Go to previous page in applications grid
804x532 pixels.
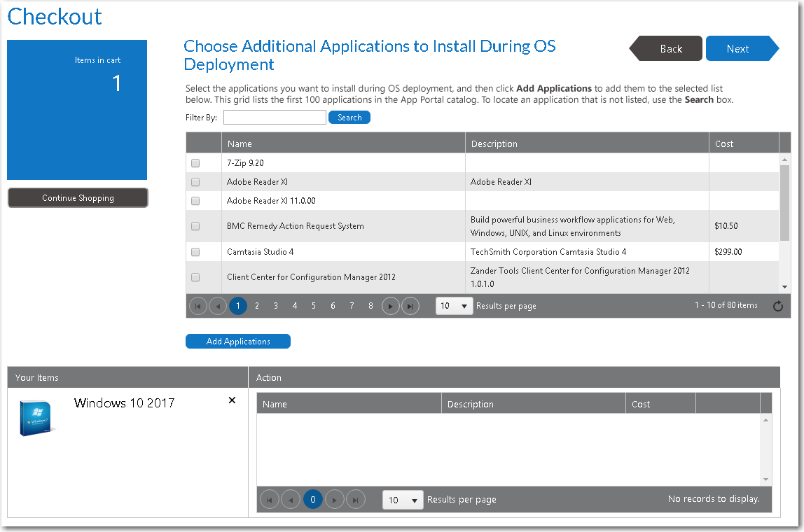coord(218,306)
